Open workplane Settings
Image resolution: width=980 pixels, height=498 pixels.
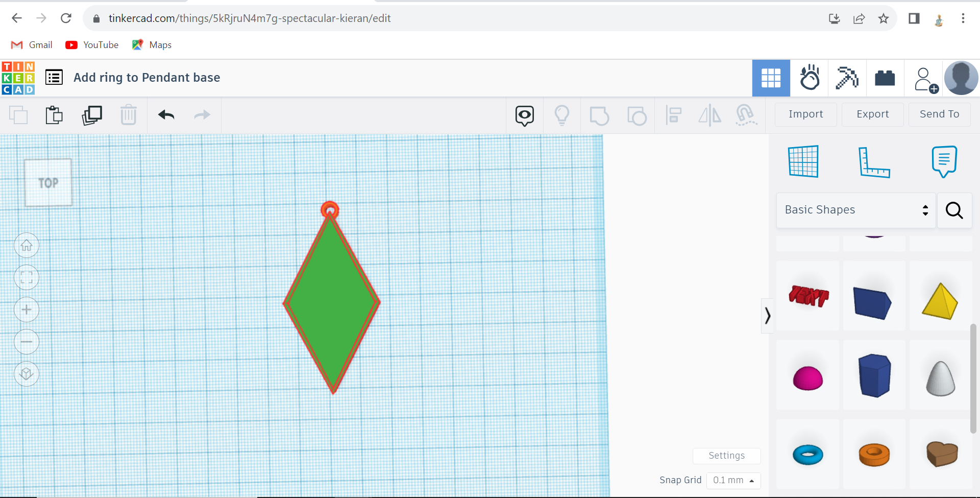[x=726, y=456]
